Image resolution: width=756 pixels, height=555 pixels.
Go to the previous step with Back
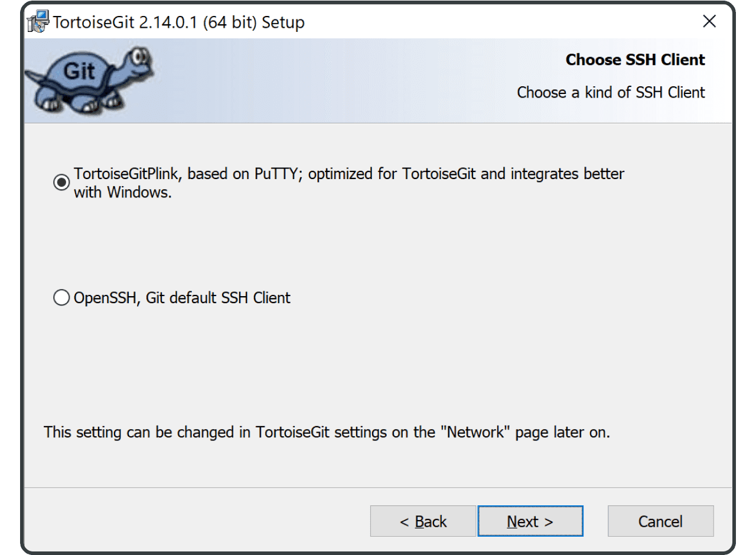pos(423,521)
